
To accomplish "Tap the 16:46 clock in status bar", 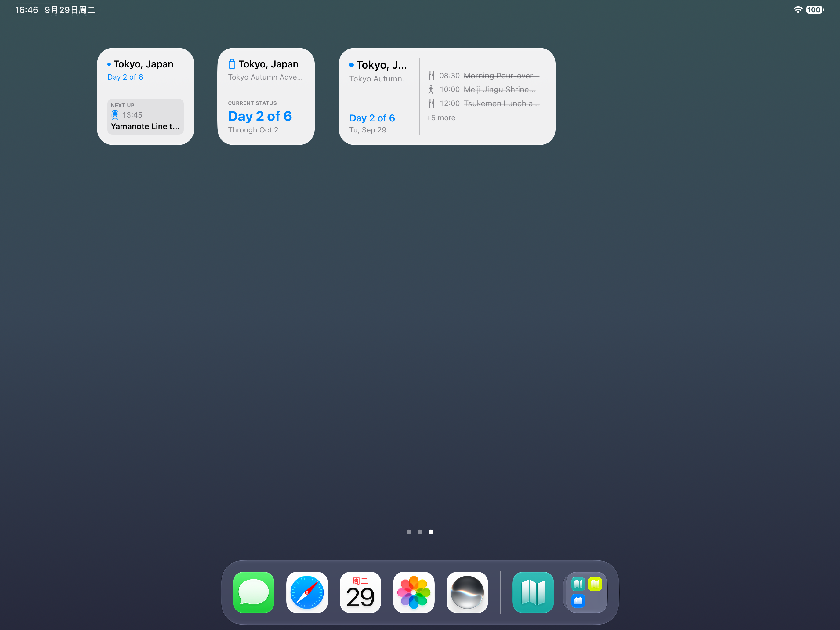I will (27, 10).
